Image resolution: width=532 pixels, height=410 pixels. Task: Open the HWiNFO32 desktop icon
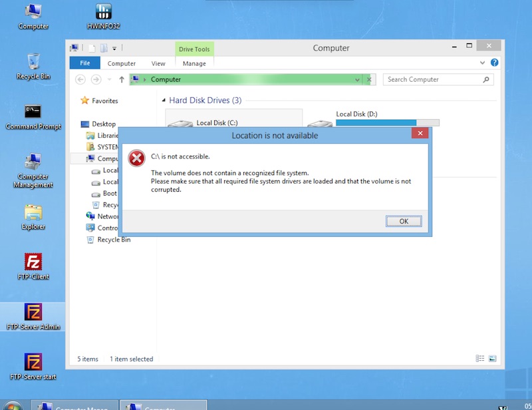point(103,13)
